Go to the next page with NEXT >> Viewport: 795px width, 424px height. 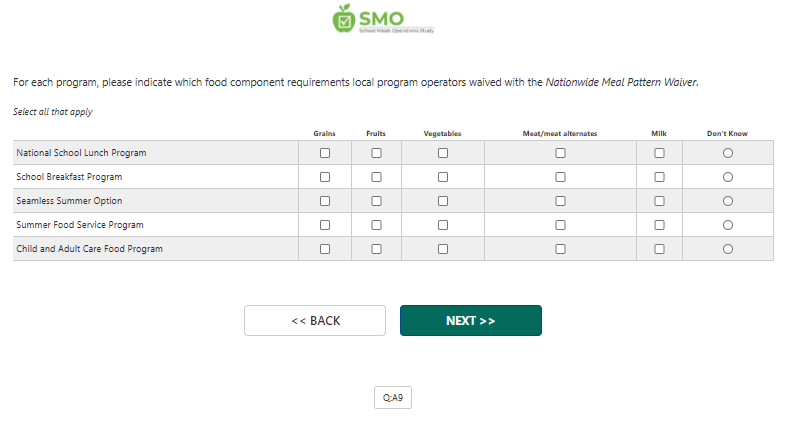tap(471, 321)
